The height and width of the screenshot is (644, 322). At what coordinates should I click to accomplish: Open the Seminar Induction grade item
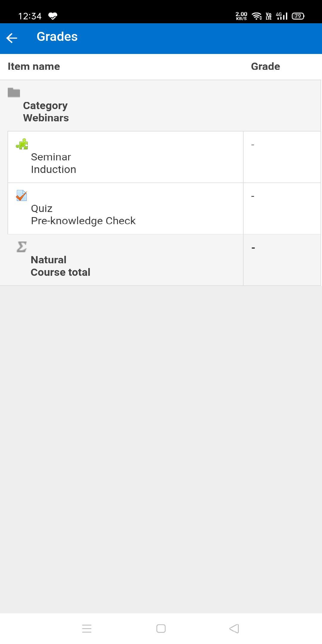(x=126, y=157)
